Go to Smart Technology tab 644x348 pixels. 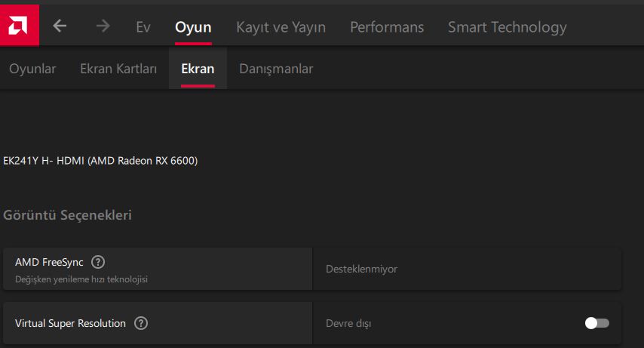pyautogui.click(x=508, y=27)
